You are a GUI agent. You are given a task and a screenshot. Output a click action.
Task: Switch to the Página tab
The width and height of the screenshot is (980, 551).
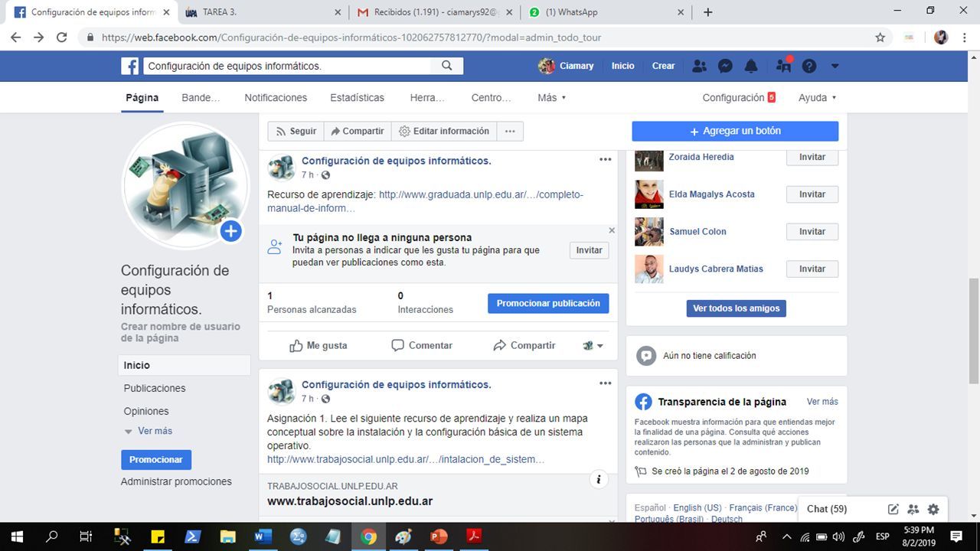(x=142, y=97)
